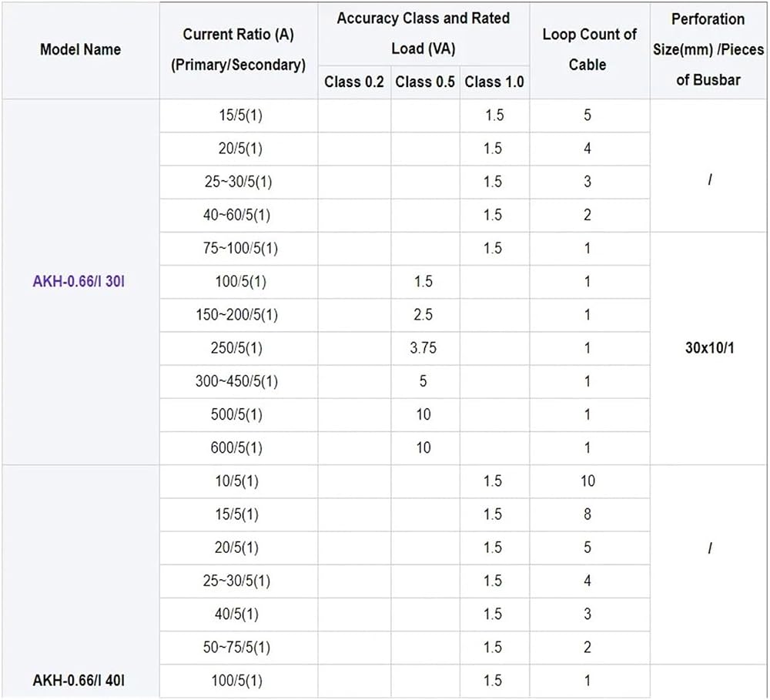Click the loop count 10 cell
The height and width of the screenshot is (700, 770).
588,481
